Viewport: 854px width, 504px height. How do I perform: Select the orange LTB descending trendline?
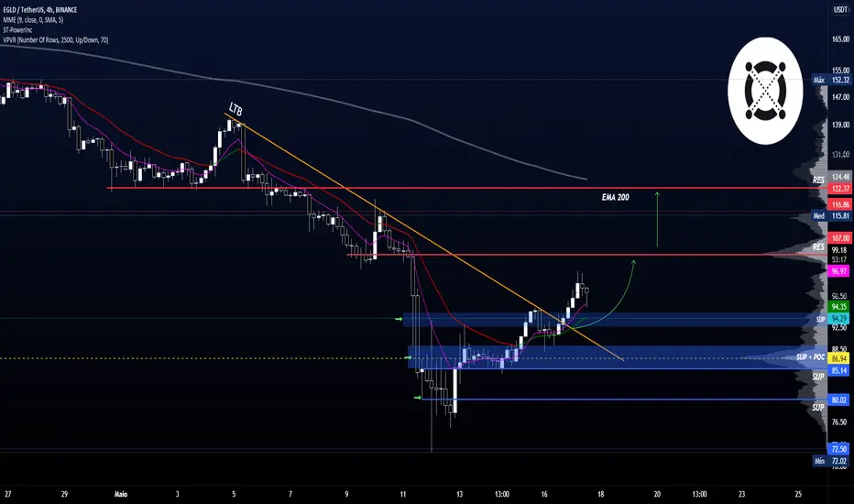423,236
